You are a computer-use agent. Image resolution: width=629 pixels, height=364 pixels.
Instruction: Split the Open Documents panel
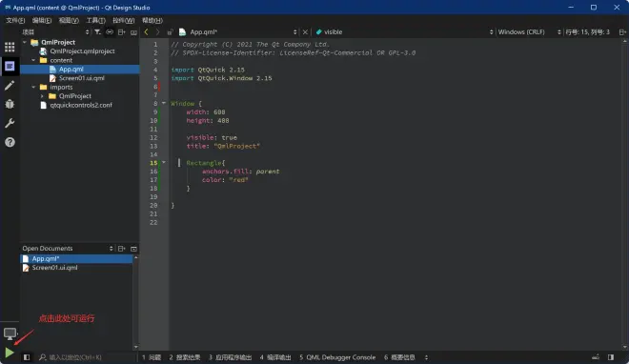pos(122,249)
